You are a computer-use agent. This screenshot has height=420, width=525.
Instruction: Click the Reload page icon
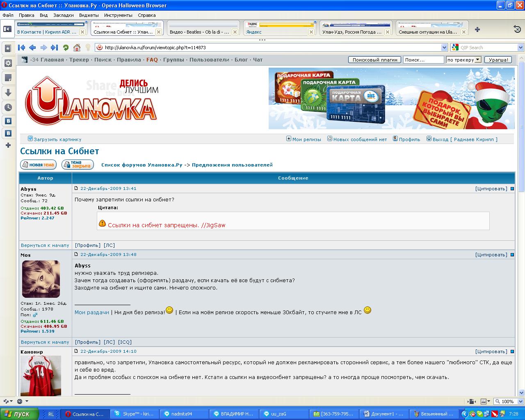66,48
